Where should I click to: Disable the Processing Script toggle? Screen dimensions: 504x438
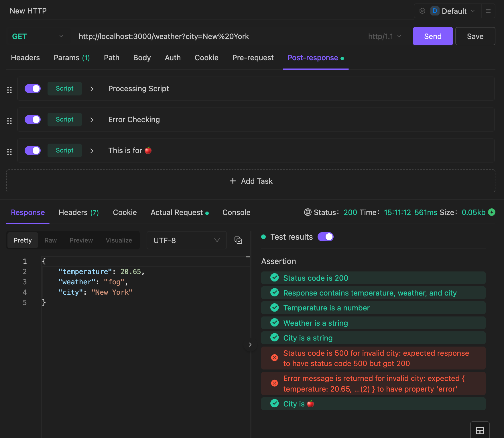[x=33, y=89]
